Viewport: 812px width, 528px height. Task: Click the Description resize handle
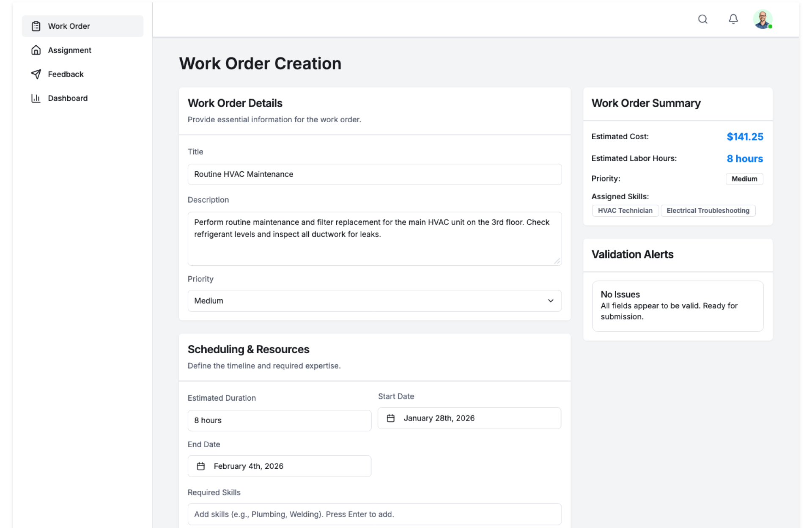click(x=557, y=261)
